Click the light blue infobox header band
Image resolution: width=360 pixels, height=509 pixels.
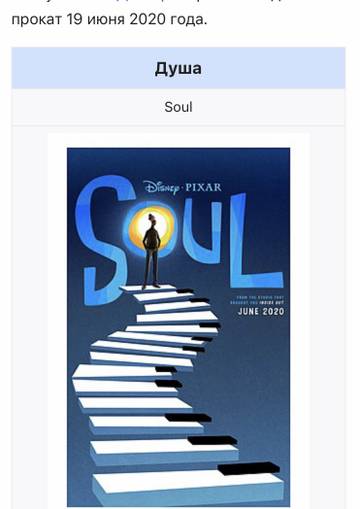[x=178, y=68]
